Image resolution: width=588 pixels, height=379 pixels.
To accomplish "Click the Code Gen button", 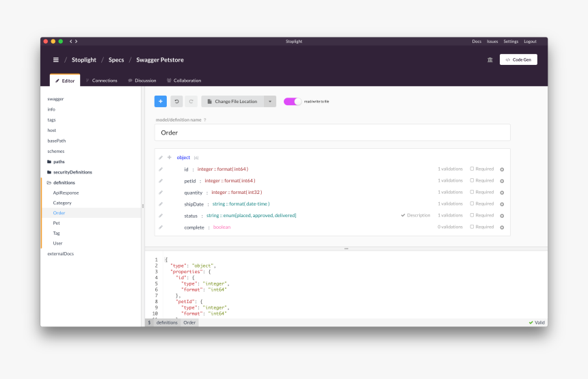I will (x=518, y=59).
